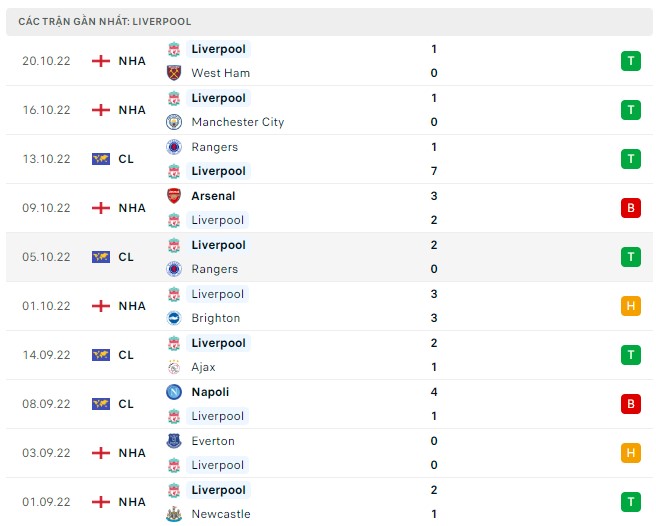Click the England flag beside 20.10.22

tap(101, 61)
